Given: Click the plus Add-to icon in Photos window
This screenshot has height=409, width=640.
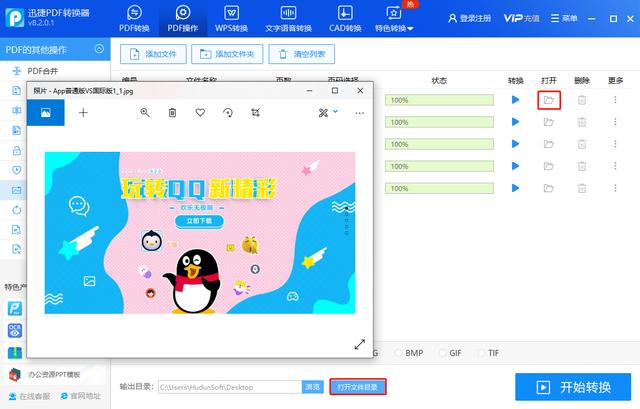Looking at the screenshot, I should 83,113.
